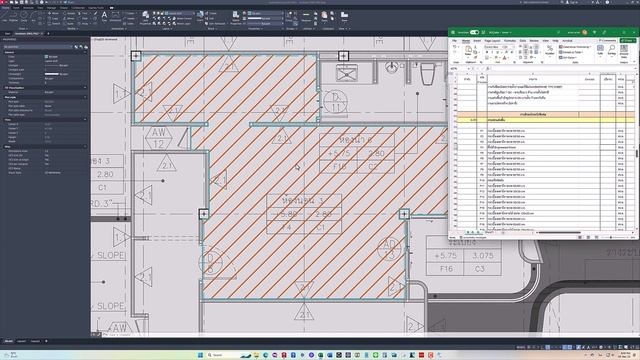The width and height of the screenshot is (640, 360).
Task: Open the AutoCAD Start file tab
Action: [x=7, y=33]
